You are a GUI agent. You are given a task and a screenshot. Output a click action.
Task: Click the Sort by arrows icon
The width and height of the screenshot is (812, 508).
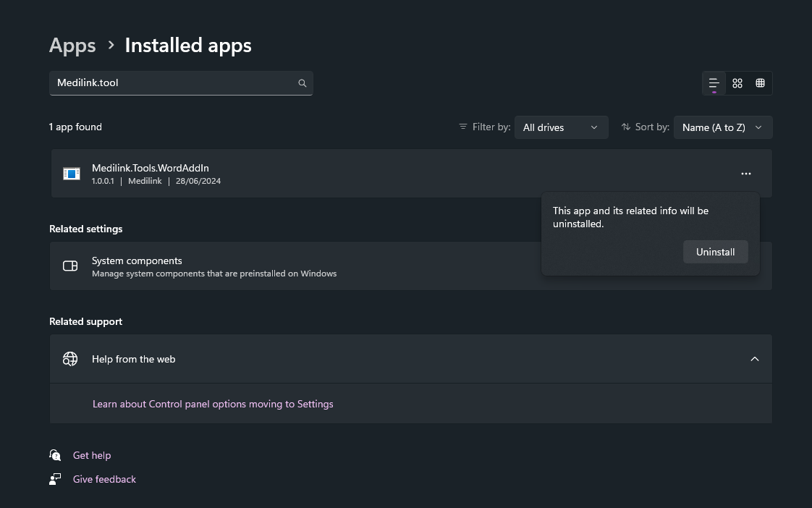[x=626, y=127]
